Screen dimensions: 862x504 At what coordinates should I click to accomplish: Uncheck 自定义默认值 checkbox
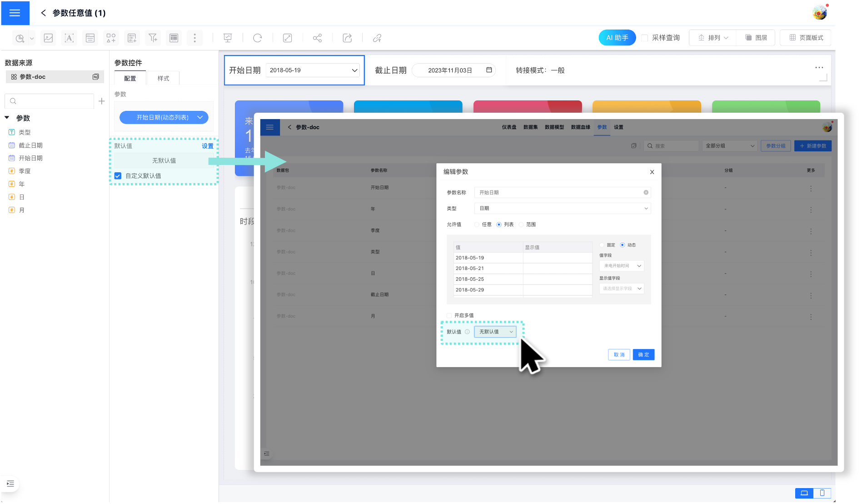[118, 176]
